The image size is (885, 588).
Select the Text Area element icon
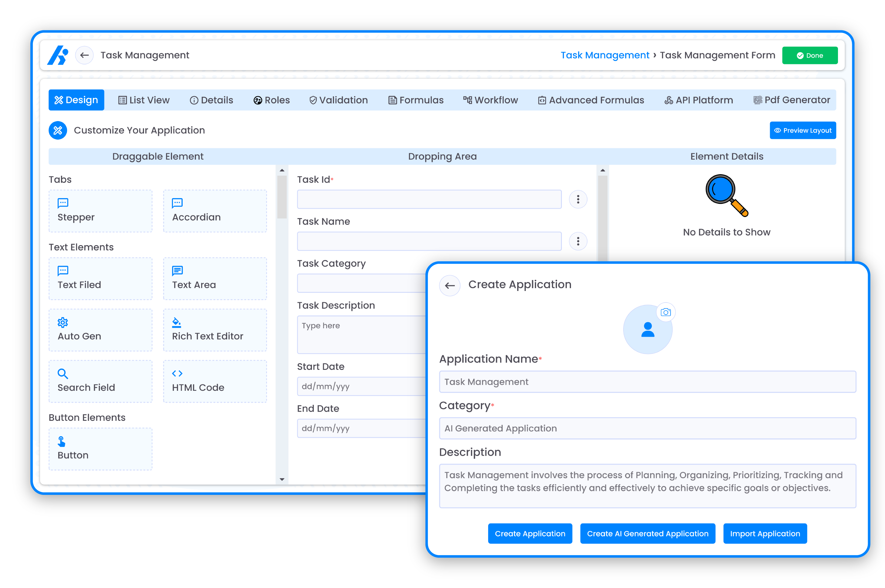[x=177, y=270]
